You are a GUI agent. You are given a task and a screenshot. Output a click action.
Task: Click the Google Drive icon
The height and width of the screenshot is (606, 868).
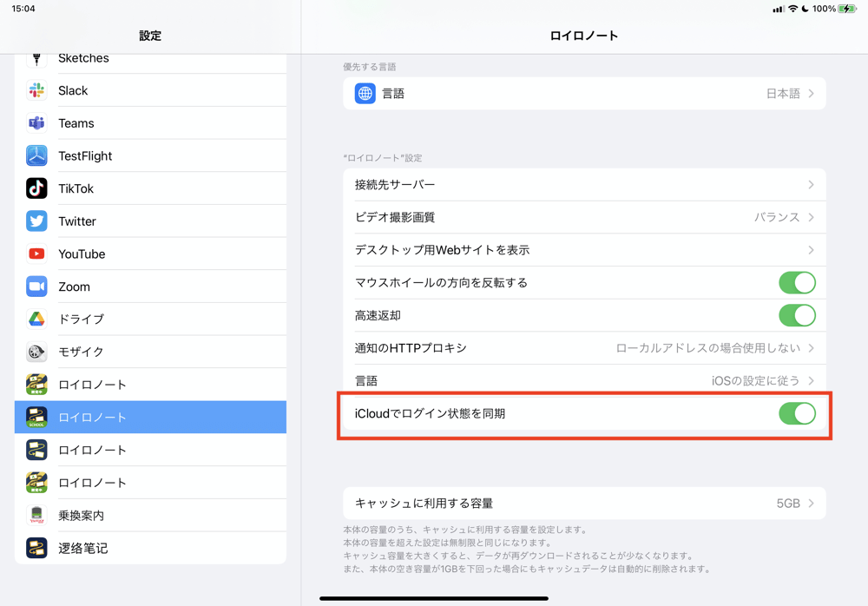point(36,319)
